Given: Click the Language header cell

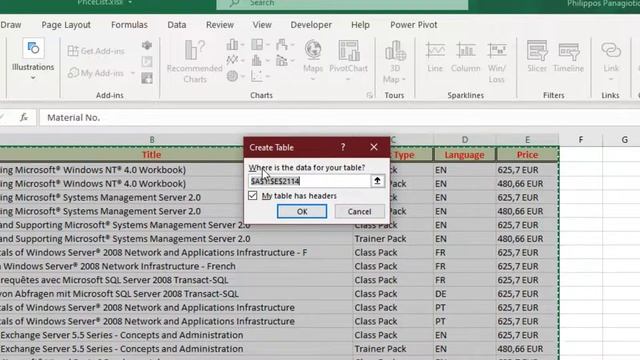Looking at the screenshot, I should point(464,155).
